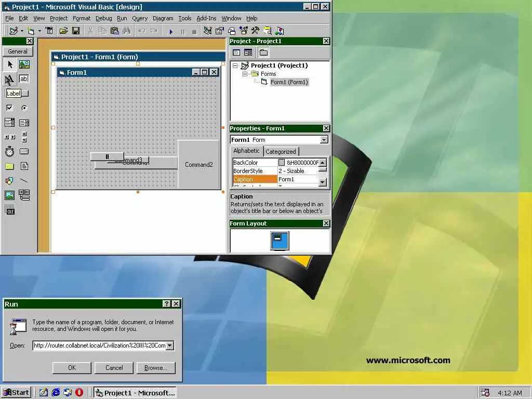532x399 pixels.
Task: Open dropdown arrow beside Add Project icon
Action: [x=22, y=31]
